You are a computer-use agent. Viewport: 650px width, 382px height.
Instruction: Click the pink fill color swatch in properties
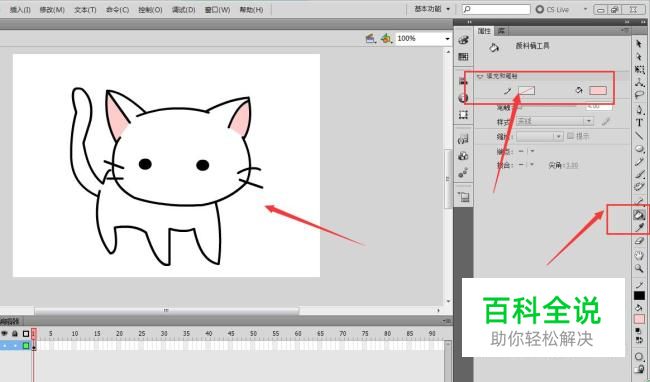pos(598,90)
